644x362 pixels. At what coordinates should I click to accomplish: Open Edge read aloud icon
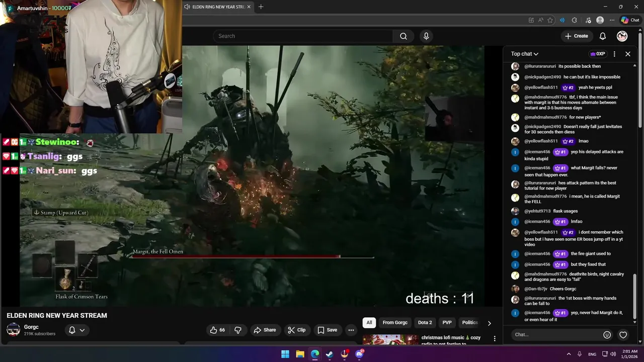541,20
